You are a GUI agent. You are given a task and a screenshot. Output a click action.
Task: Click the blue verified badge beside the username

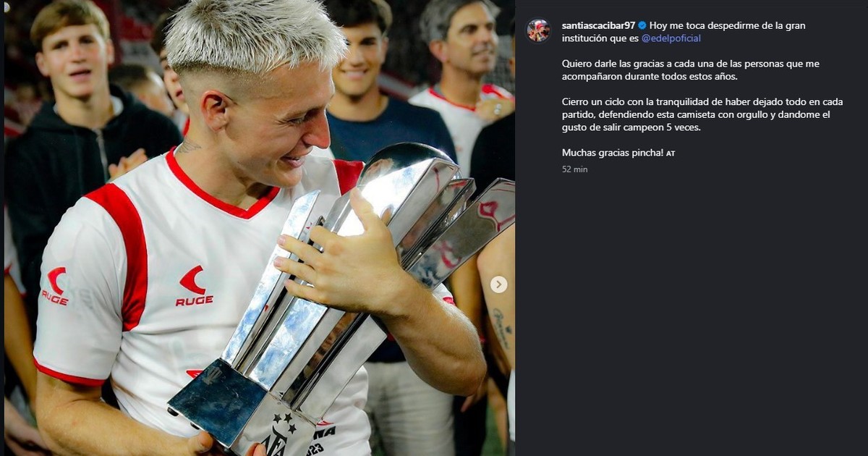[x=642, y=25]
